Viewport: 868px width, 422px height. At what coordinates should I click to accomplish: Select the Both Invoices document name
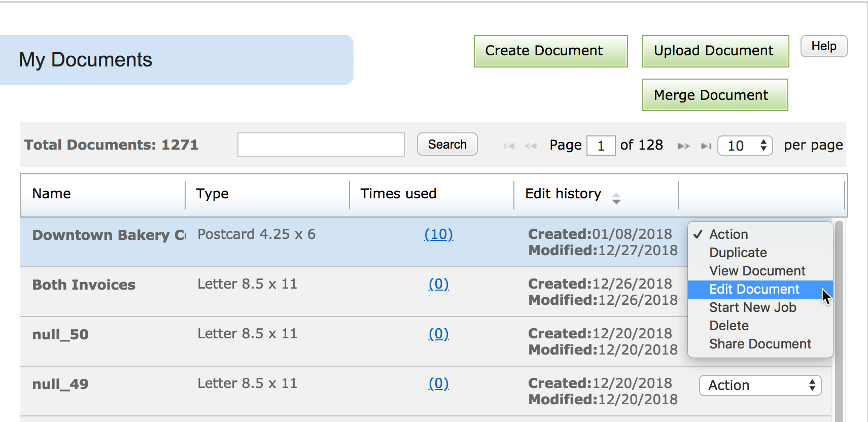coord(84,285)
